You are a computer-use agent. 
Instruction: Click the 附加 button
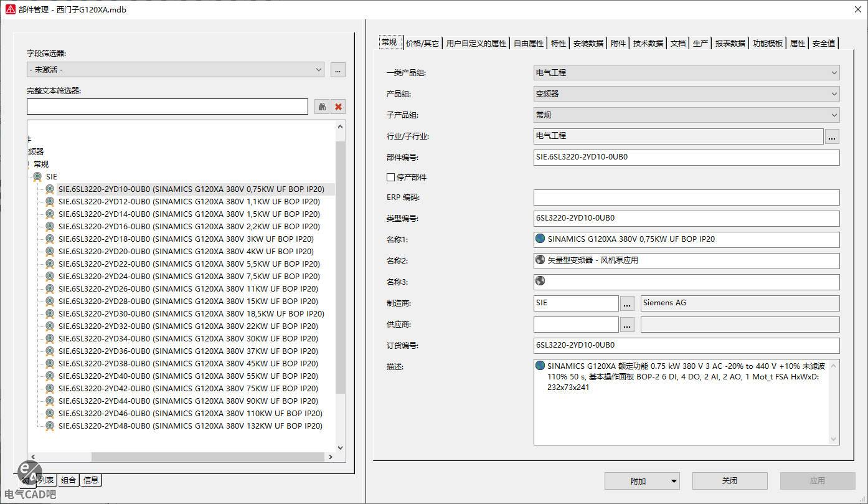coord(641,481)
